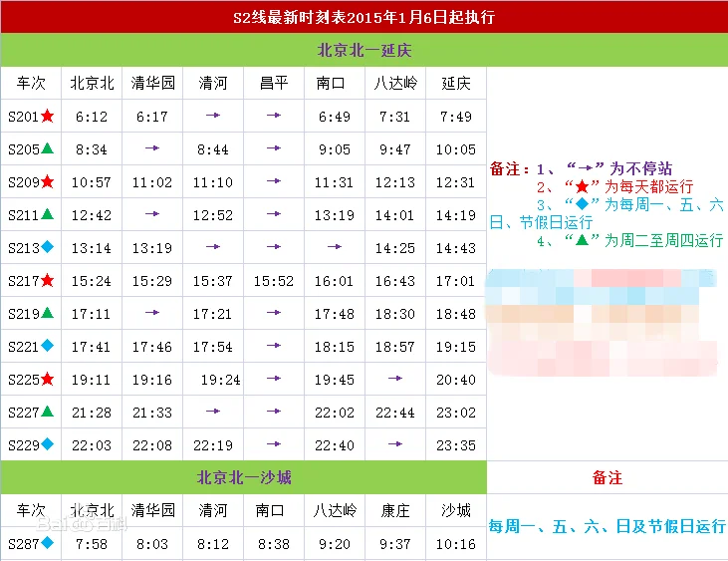Image resolution: width=728 pixels, height=561 pixels.
Task: Click the green triangle in legend note 4
Action: (582, 239)
